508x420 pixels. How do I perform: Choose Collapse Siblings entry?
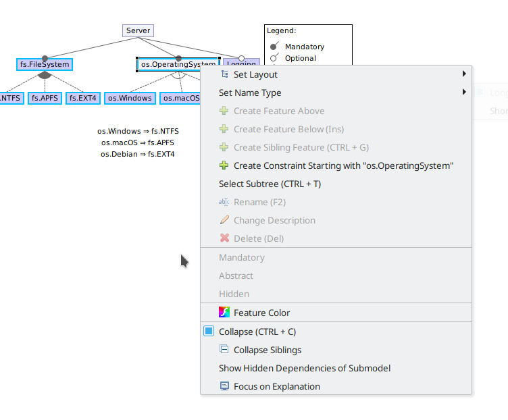click(x=336, y=350)
